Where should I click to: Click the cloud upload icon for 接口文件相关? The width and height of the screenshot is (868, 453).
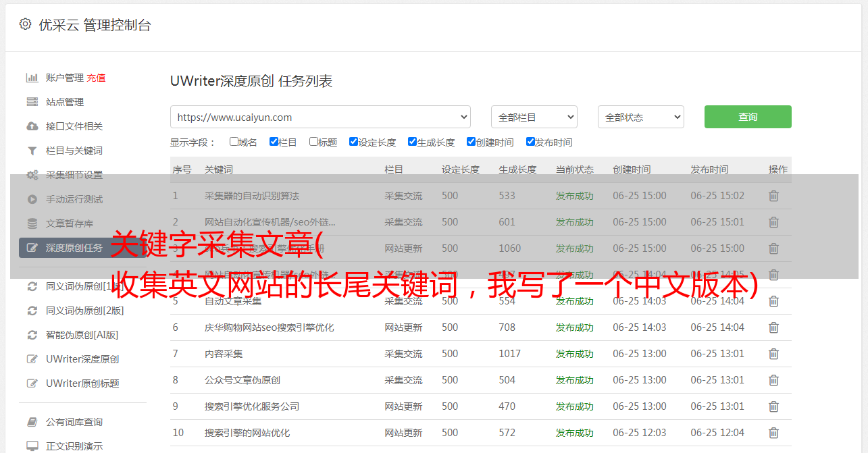click(32, 126)
